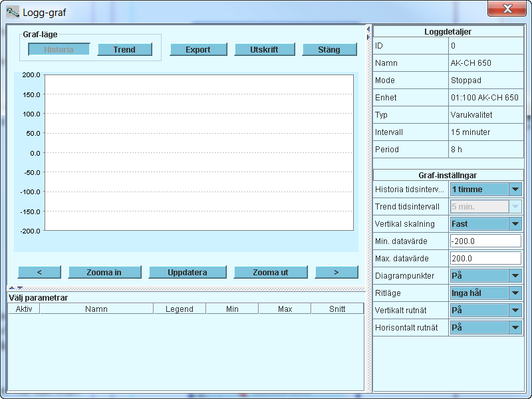Click the up arrow on horizontal splitter
Image resolution: width=532 pixels, height=399 pixels.
(x=12, y=288)
